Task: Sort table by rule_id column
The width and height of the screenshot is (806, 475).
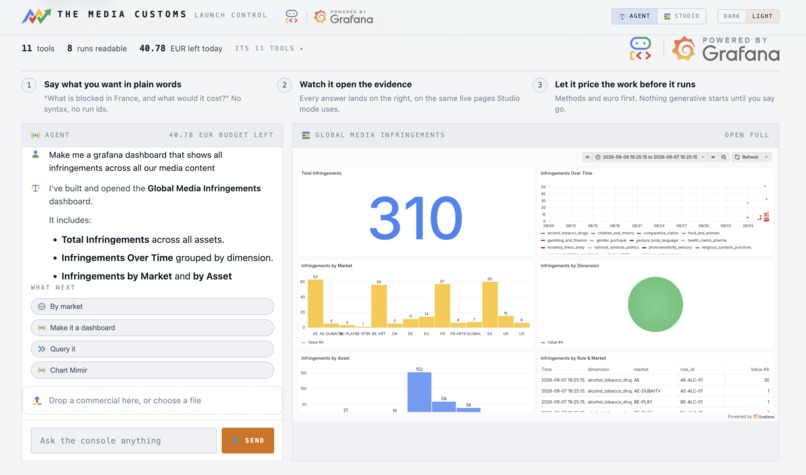Action: (687, 370)
